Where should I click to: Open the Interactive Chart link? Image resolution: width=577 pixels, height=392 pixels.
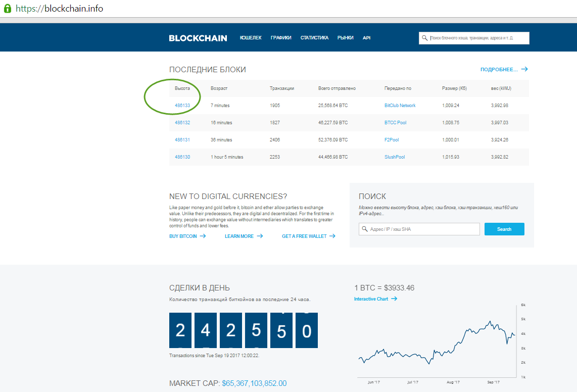point(371,299)
